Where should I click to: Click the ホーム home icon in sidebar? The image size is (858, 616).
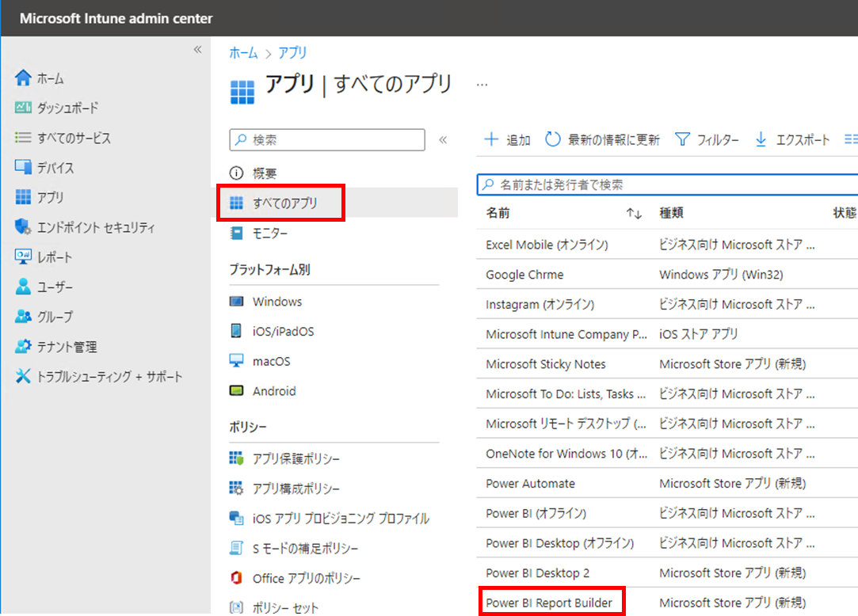(x=23, y=78)
